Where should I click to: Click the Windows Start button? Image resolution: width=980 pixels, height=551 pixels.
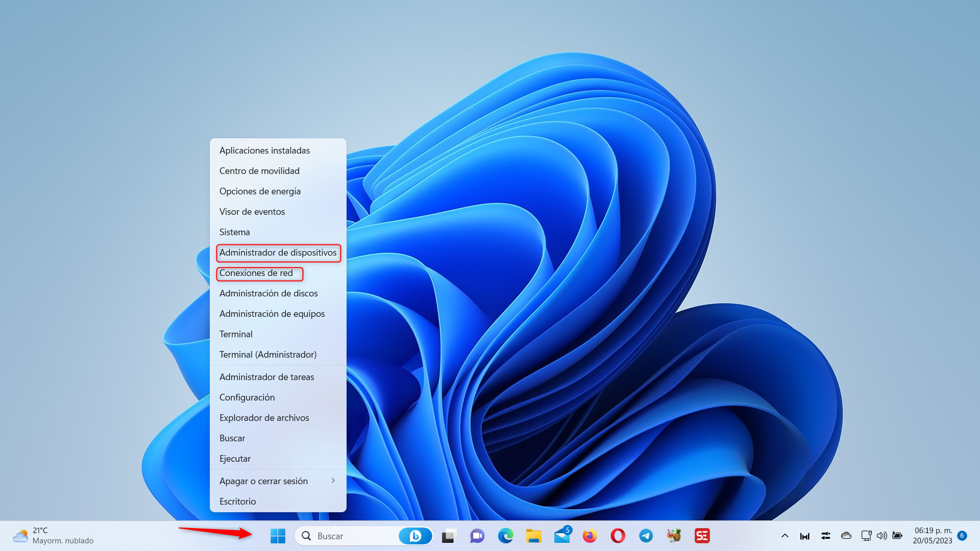(278, 536)
